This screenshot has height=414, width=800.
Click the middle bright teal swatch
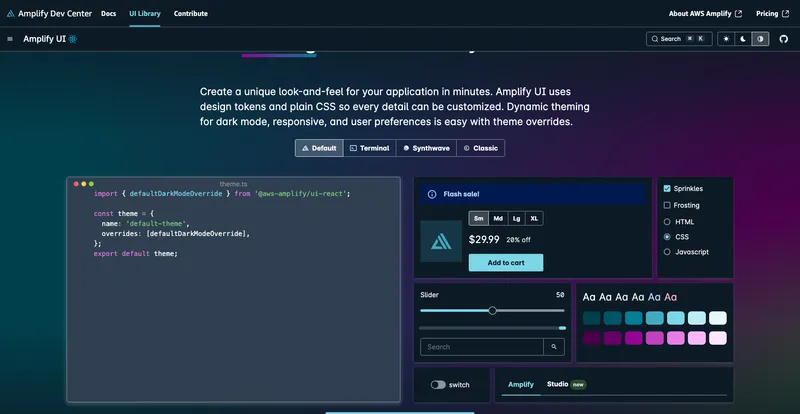point(655,318)
